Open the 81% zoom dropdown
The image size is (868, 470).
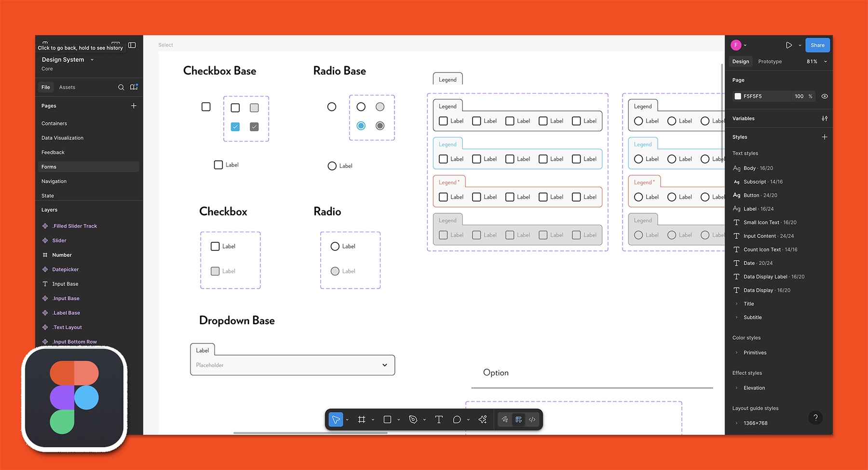(816, 62)
